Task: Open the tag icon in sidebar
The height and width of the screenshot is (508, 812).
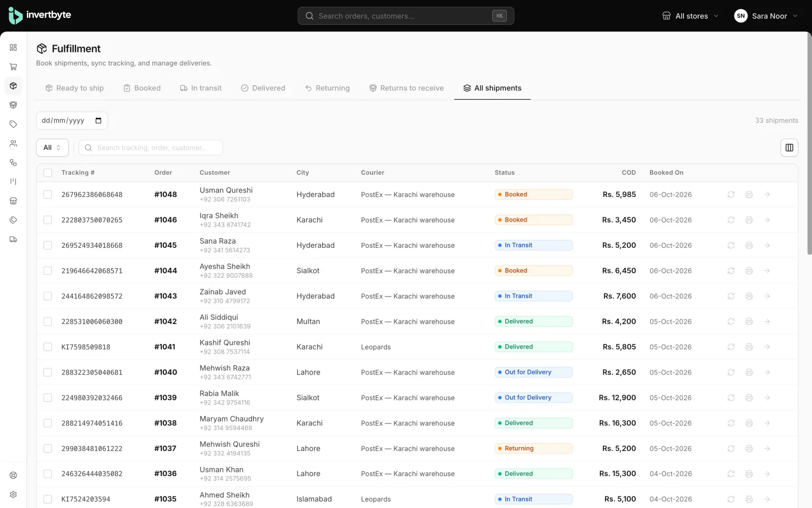Action: coord(13,124)
